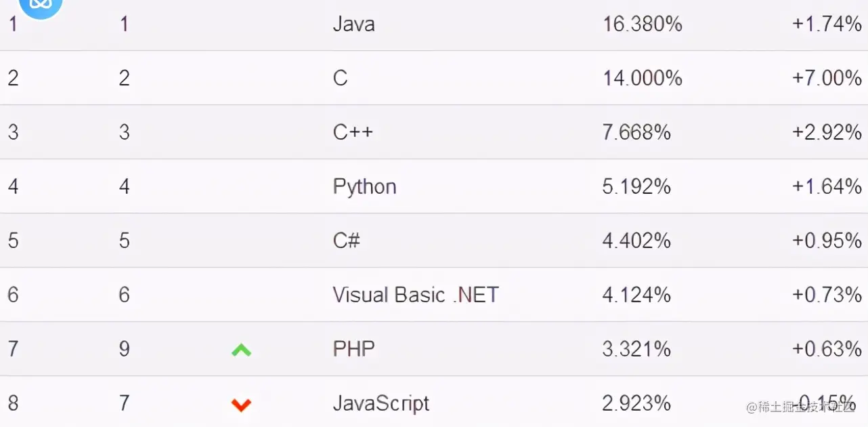Click the 16.380% rating value
Image resolution: width=868 pixels, height=427 pixels.
(x=642, y=24)
